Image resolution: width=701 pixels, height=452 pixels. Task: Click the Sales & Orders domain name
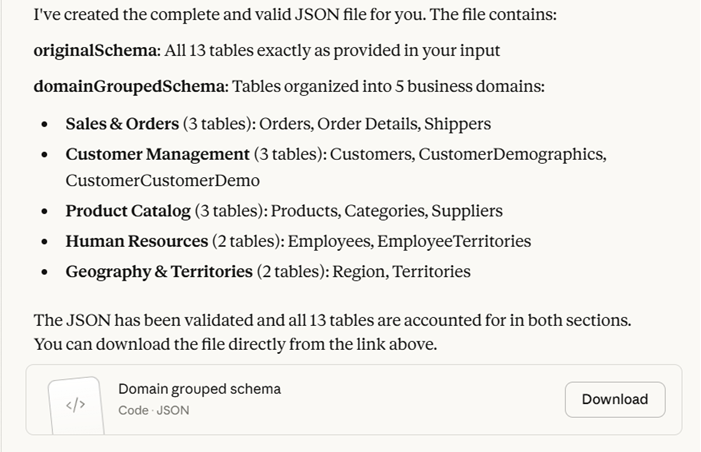tap(122, 124)
